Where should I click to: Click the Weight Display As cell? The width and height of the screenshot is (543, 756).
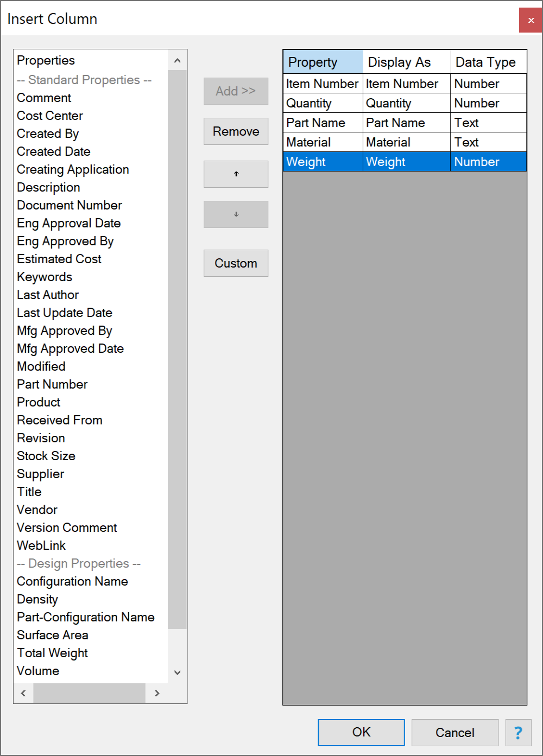pos(407,162)
